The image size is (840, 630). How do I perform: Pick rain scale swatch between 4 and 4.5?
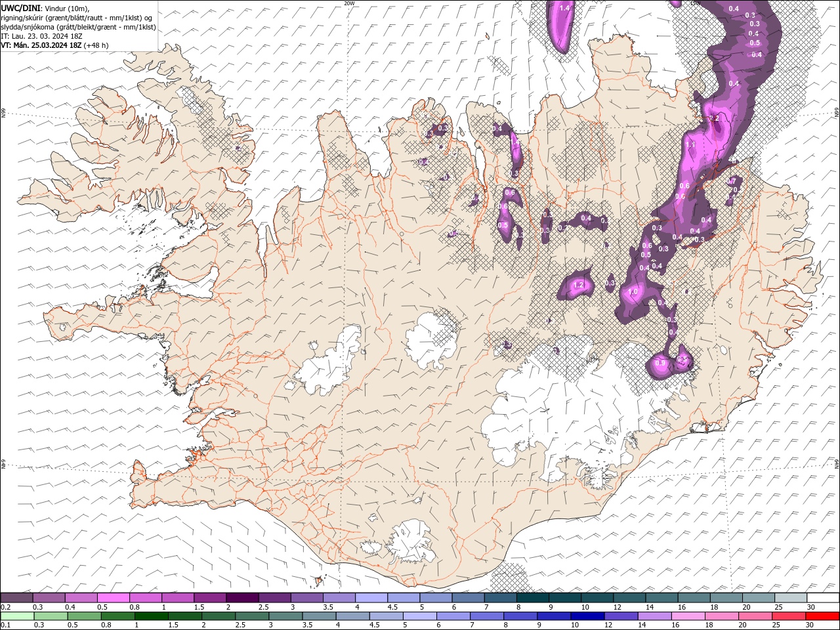point(353,616)
